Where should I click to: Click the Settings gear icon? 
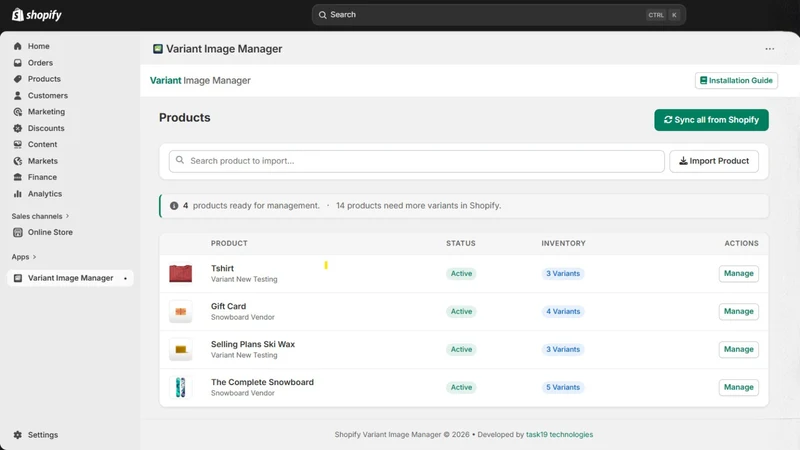coord(18,435)
